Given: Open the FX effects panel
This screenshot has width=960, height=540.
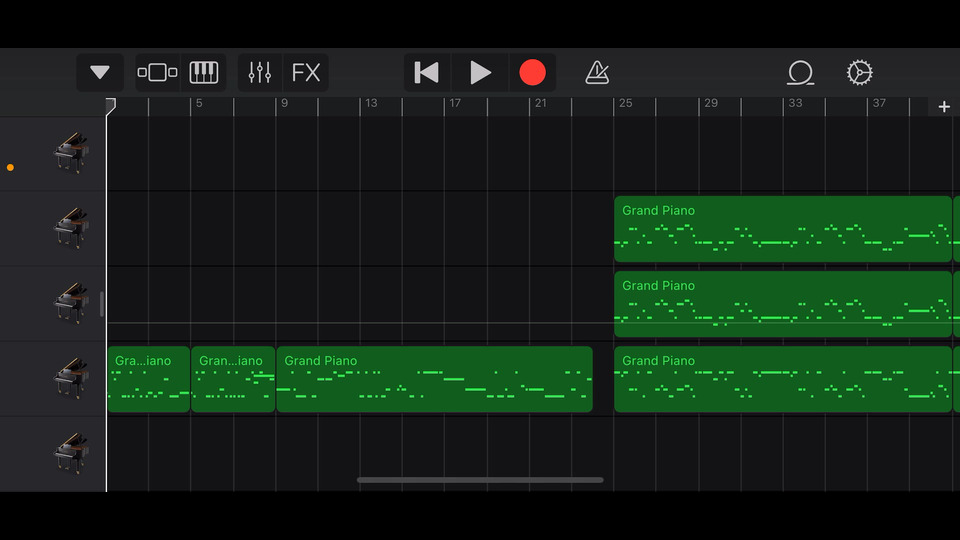Looking at the screenshot, I should tap(306, 72).
